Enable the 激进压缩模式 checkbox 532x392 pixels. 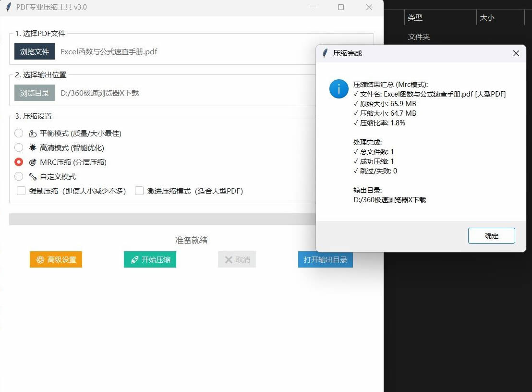139,191
